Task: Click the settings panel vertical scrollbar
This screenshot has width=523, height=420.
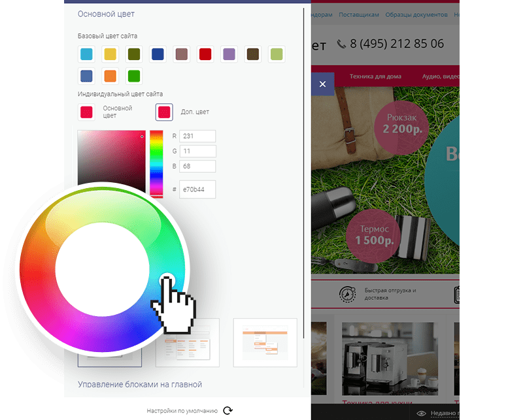Action: point(304,173)
